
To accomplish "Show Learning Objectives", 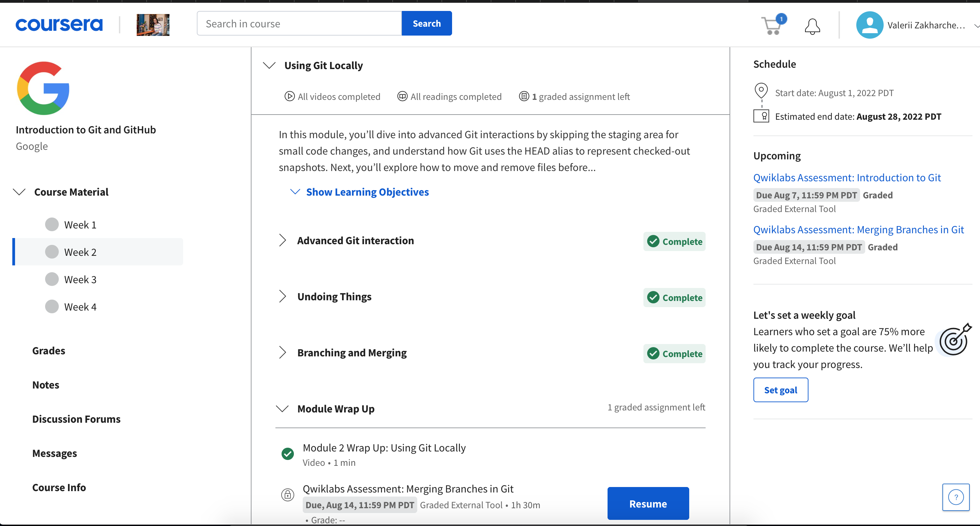I will 367,192.
